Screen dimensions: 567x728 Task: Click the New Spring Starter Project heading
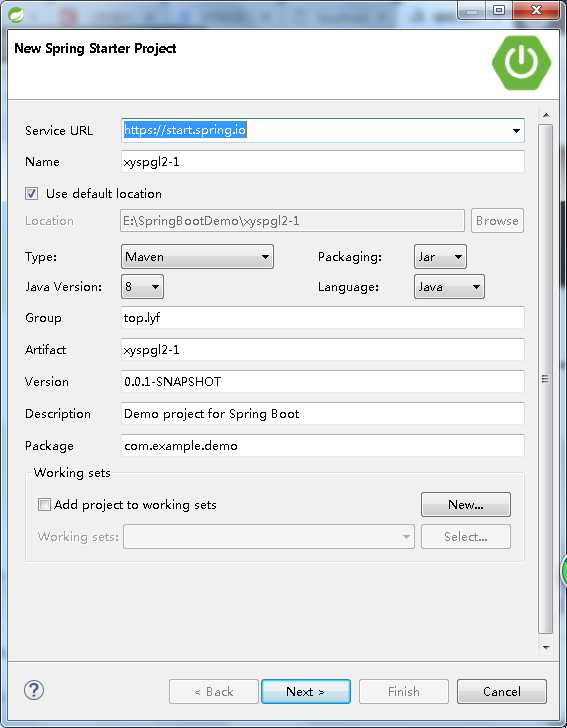coord(95,49)
